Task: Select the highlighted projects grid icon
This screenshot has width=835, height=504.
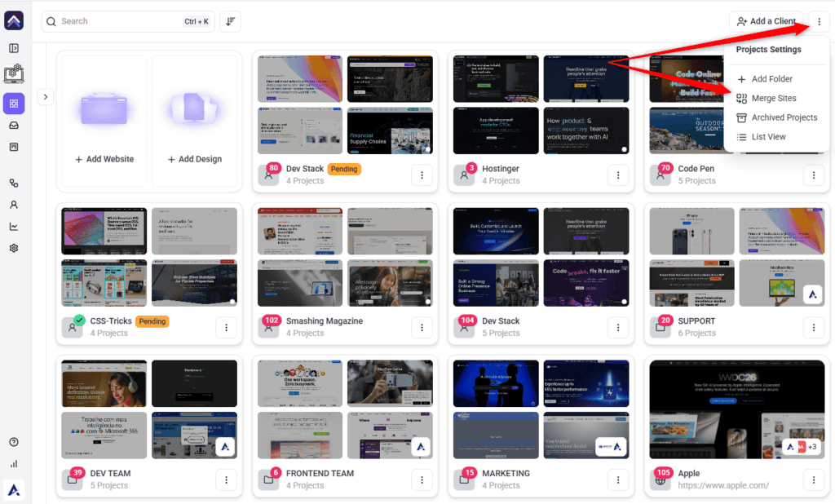Action: click(14, 104)
